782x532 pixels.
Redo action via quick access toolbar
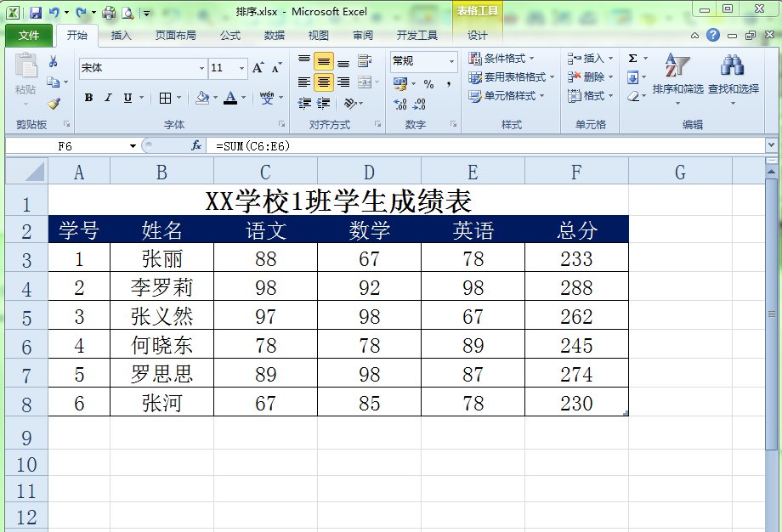click(x=82, y=13)
